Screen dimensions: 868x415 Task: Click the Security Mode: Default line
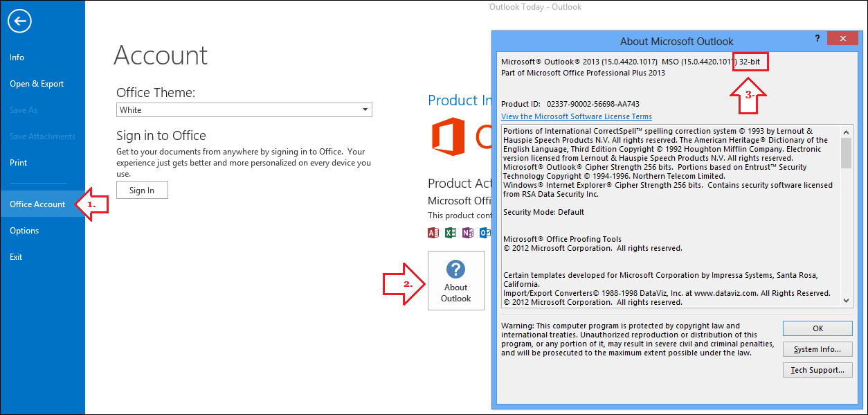pyautogui.click(x=544, y=212)
